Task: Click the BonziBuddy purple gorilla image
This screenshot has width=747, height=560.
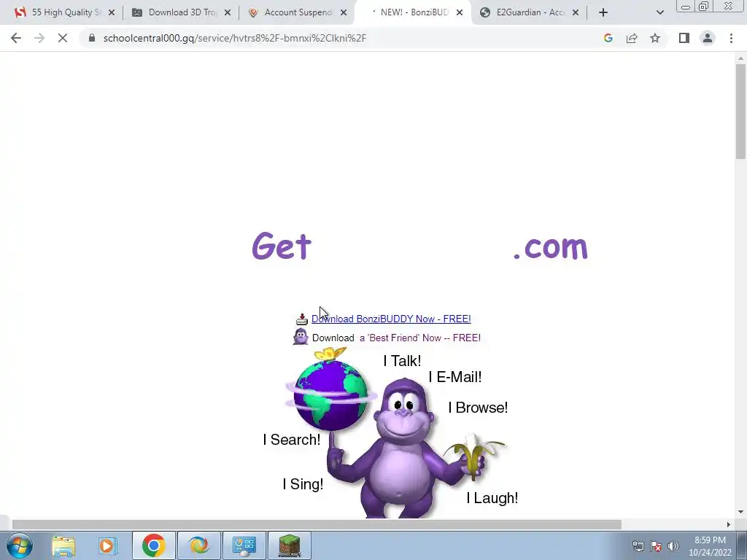Action: tap(404, 448)
